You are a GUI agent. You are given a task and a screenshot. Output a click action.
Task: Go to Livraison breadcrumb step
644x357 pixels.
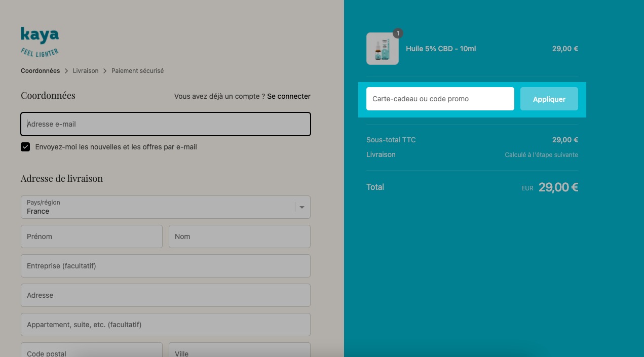coord(86,71)
